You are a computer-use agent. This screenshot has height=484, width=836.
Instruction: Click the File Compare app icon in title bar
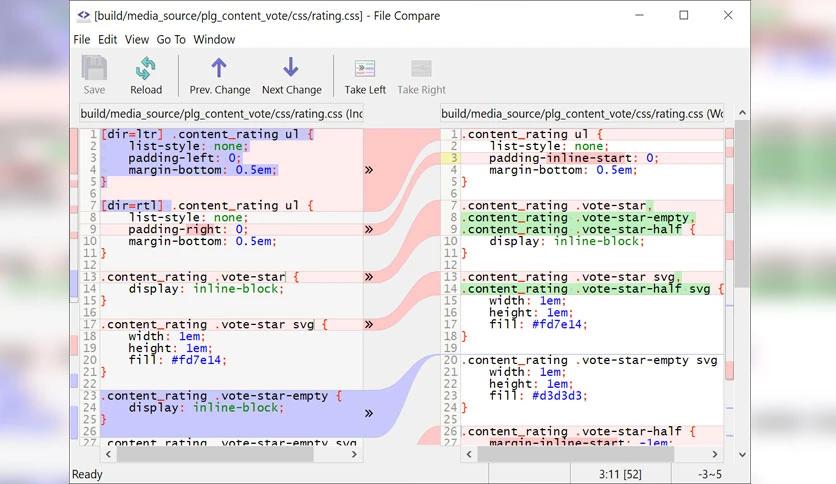(x=83, y=15)
